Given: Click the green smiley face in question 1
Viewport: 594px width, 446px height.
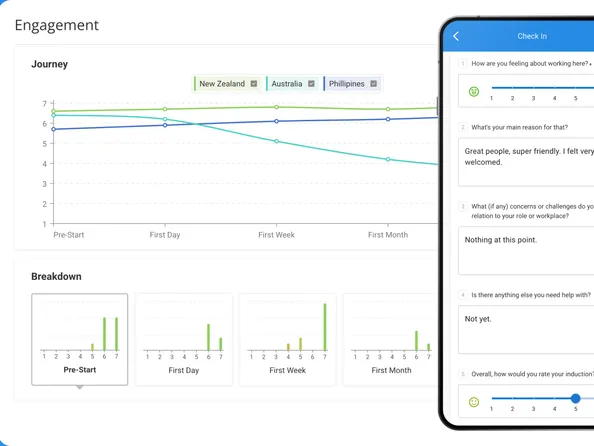Looking at the screenshot, I should (x=474, y=91).
